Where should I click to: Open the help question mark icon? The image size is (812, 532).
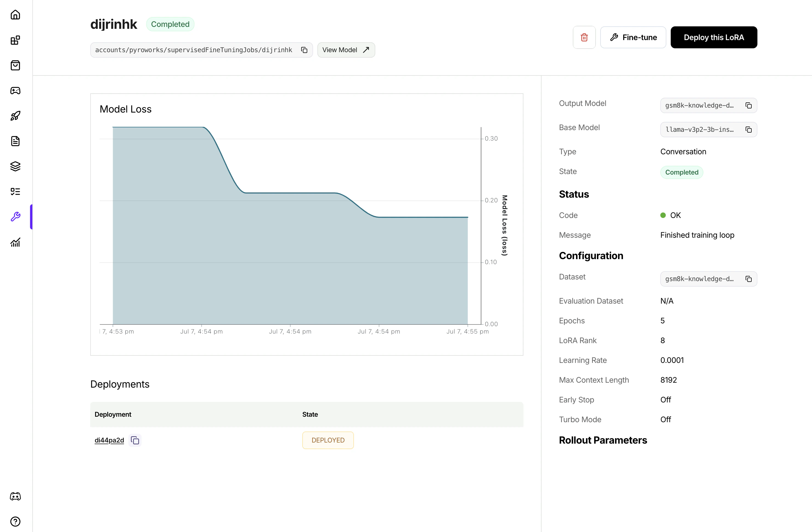pos(15,521)
